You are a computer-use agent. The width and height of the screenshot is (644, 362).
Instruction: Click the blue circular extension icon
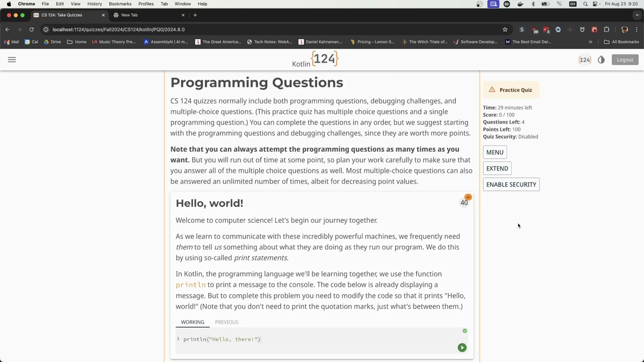558,30
